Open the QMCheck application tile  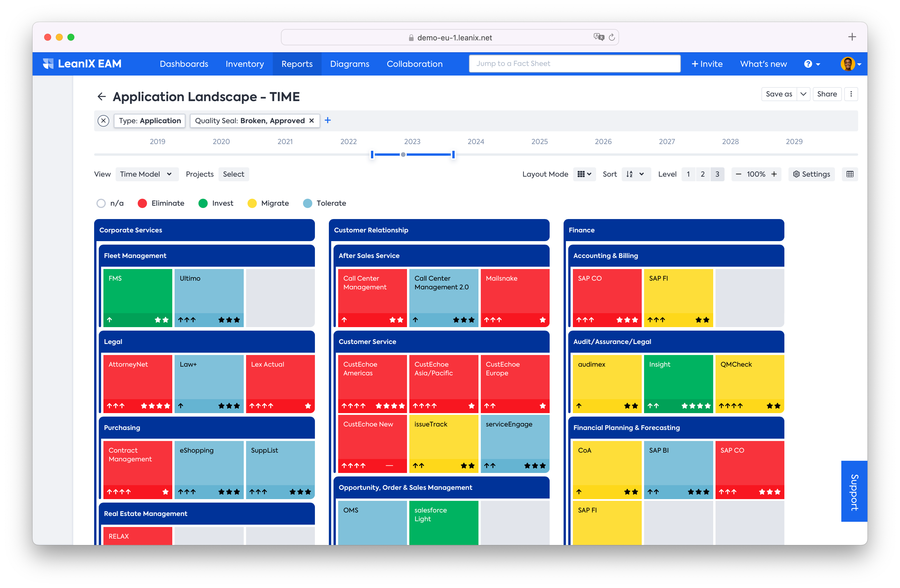point(750,383)
